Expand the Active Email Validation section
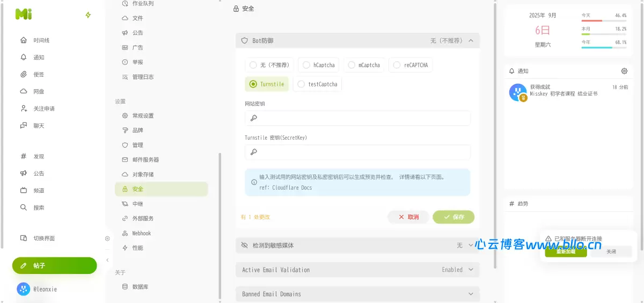The image size is (644, 303). tap(471, 270)
